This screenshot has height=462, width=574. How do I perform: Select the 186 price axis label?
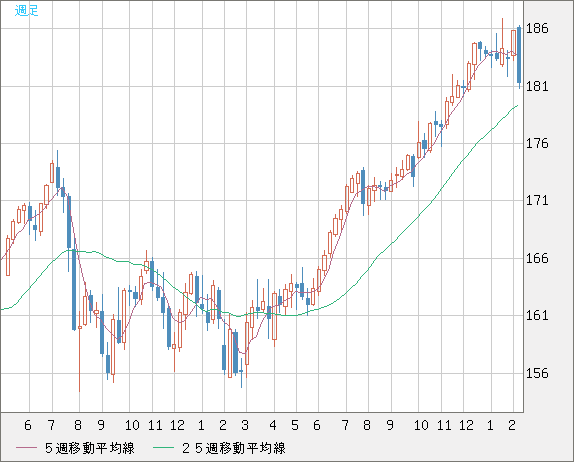point(537,29)
